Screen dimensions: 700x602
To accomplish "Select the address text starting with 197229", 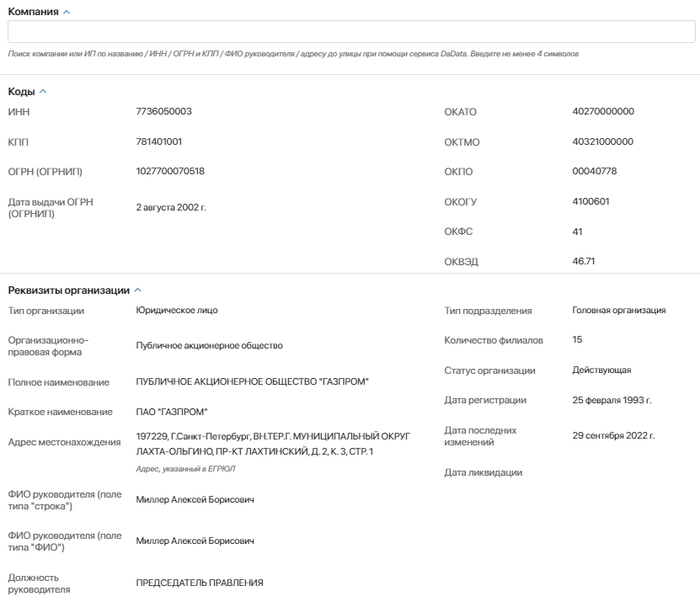I will (x=273, y=444).
